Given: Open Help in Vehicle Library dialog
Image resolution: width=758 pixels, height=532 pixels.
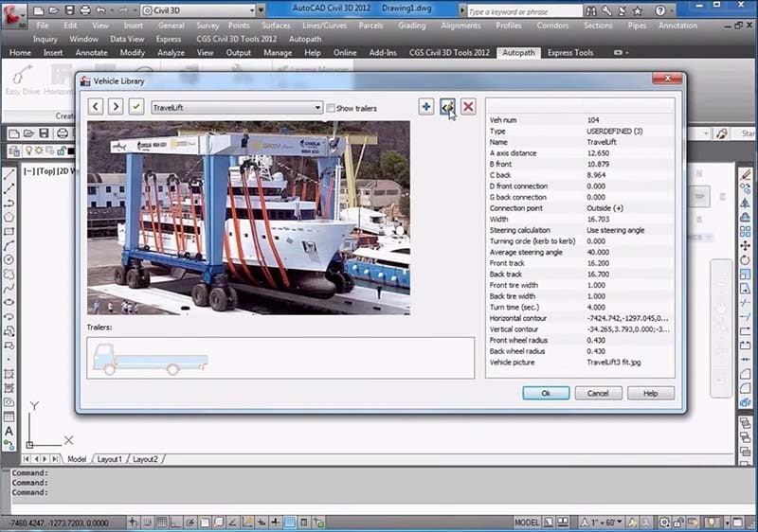Looking at the screenshot, I should (x=650, y=393).
